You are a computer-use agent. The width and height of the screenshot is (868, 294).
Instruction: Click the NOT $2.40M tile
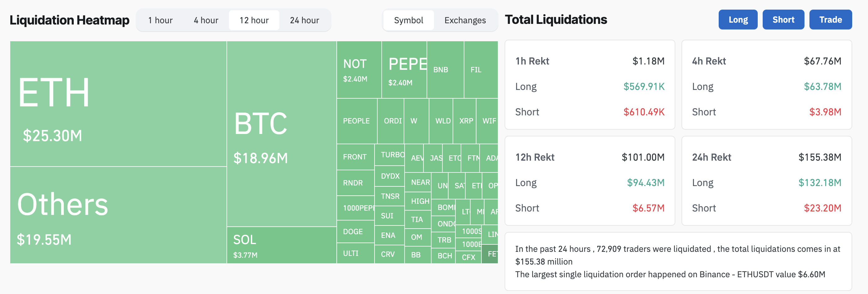pos(359,70)
